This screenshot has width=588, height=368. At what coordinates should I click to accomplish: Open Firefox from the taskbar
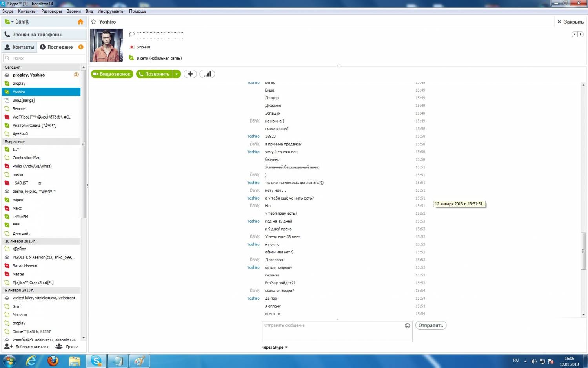pos(53,361)
